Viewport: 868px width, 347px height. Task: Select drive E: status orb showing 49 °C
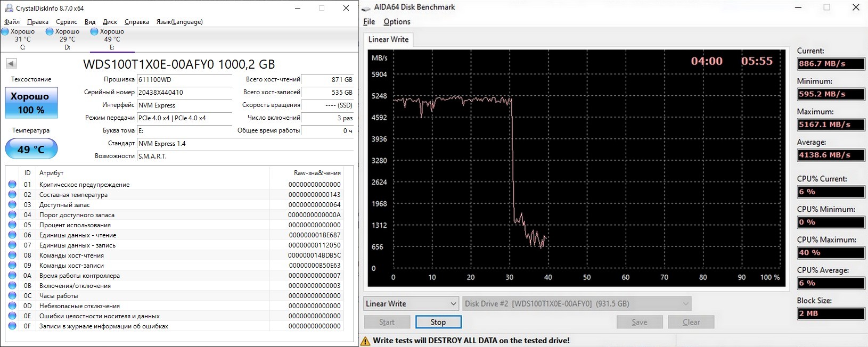pos(94,31)
